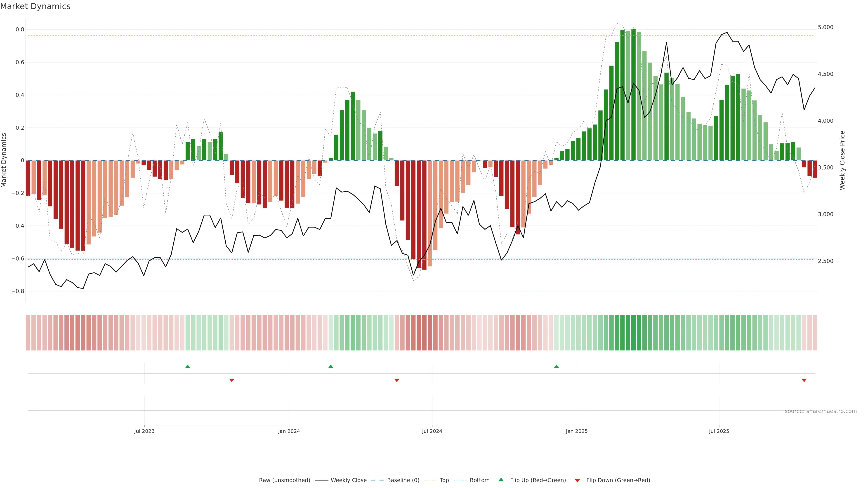Click the Flip Up marker near early 2024
The height and width of the screenshot is (488, 868).
[330, 366]
